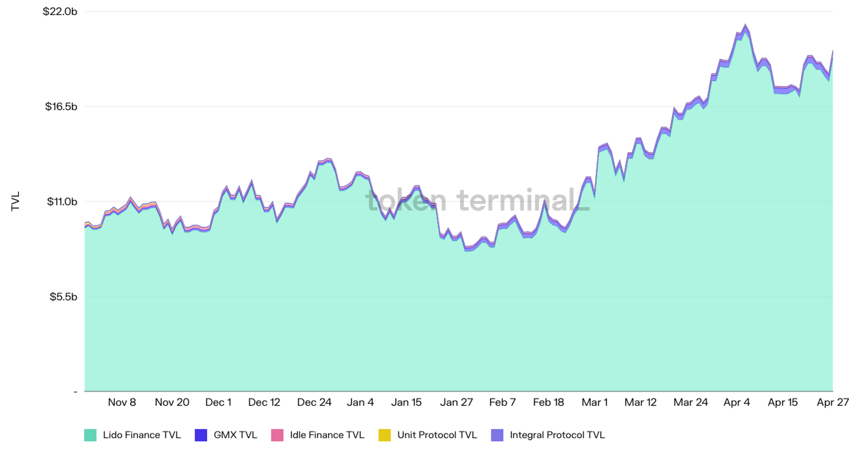Click the Integral Protocol TVL purple swatch

(497, 435)
